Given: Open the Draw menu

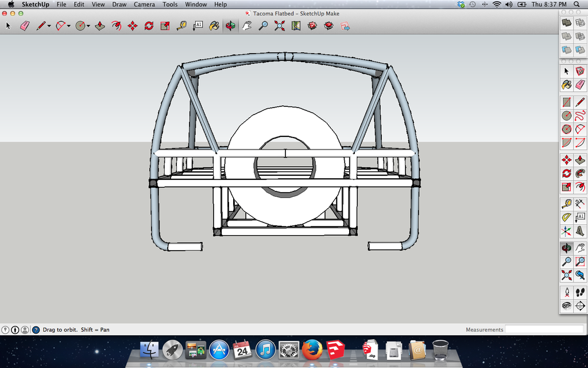Looking at the screenshot, I should point(119,5).
